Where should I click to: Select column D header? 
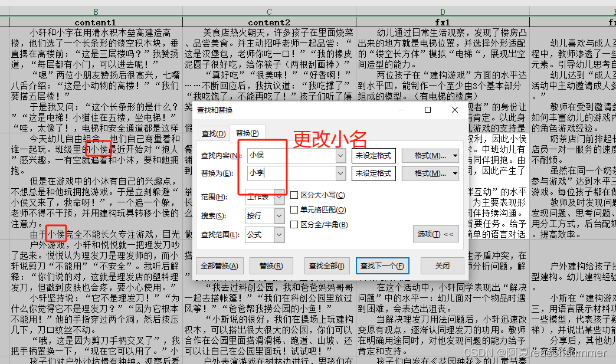pyautogui.click(x=443, y=12)
